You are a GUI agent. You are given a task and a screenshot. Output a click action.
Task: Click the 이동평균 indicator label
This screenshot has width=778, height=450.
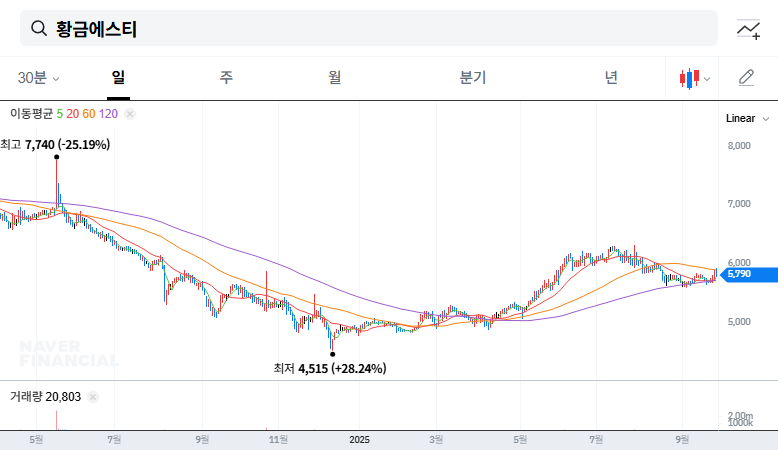[31, 114]
